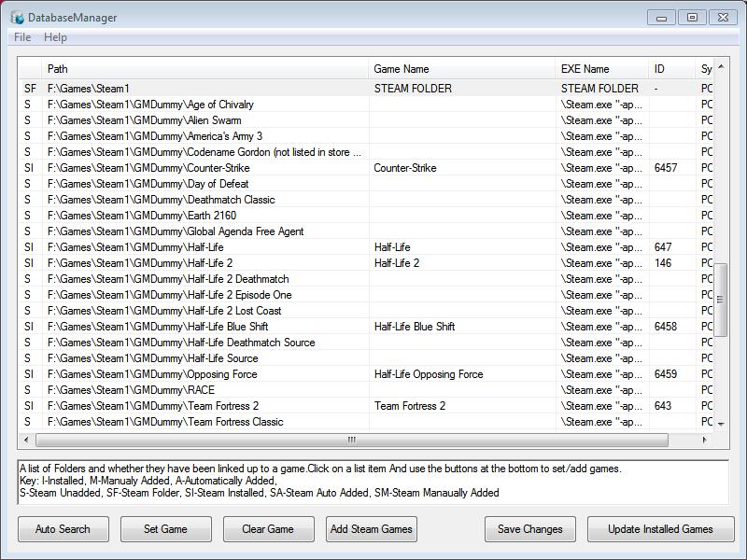The image size is (747, 560).
Task: Click the Auto Search button
Action: (63, 529)
